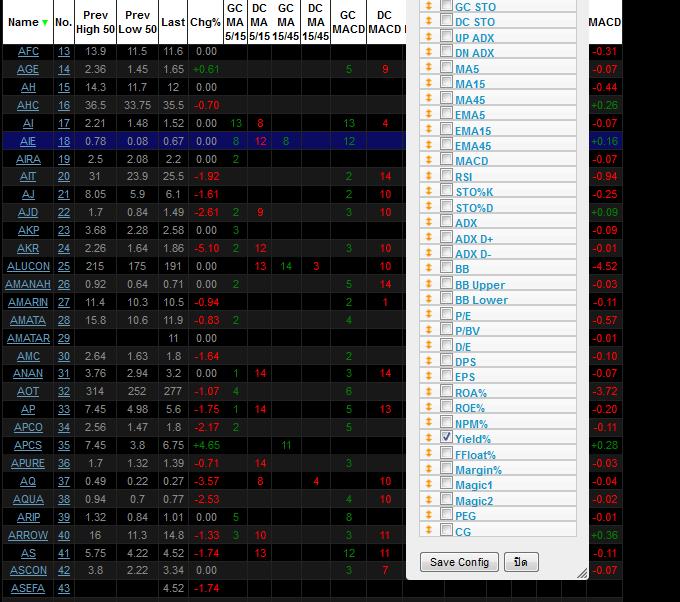Click the move icon beside Magic1
This screenshot has height=602, width=680.
(x=428, y=484)
